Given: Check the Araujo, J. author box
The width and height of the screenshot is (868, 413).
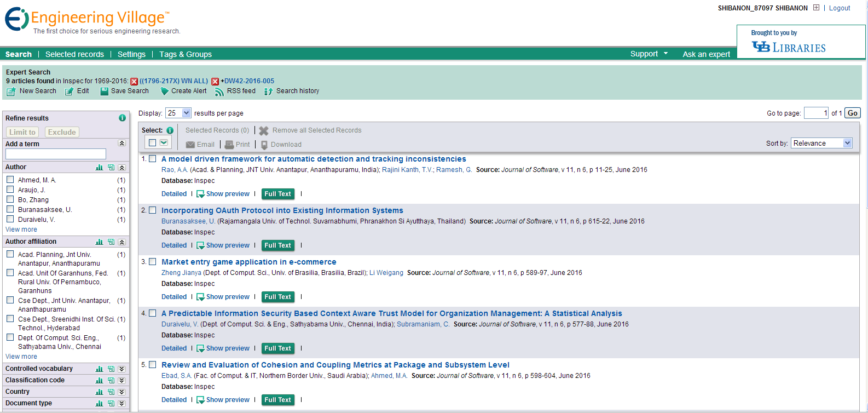Looking at the screenshot, I should coord(10,189).
